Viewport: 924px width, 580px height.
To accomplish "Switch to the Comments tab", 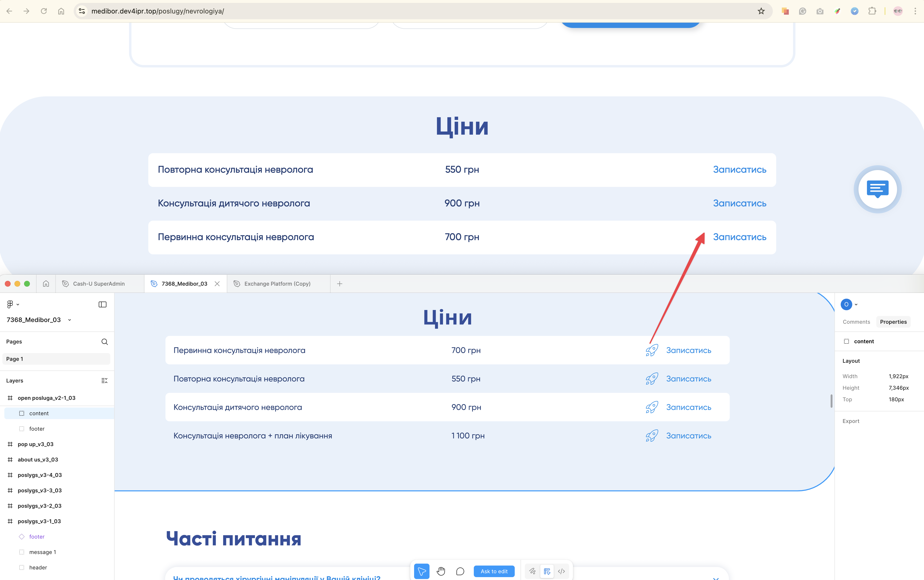I will click(x=856, y=322).
